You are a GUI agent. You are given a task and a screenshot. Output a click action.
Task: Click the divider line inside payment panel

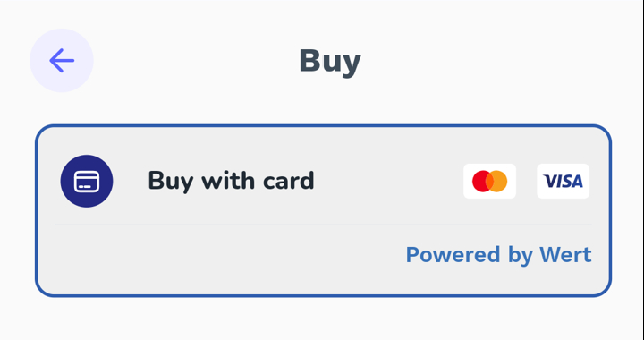click(323, 225)
